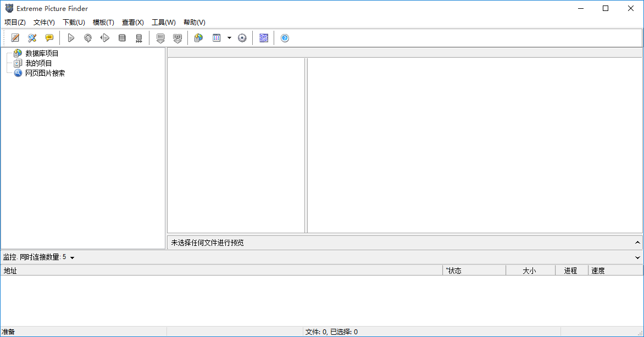The width and height of the screenshot is (644, 337).
Task: Minimize the Extreme Picture Finder window
Action: pos(581,8)
